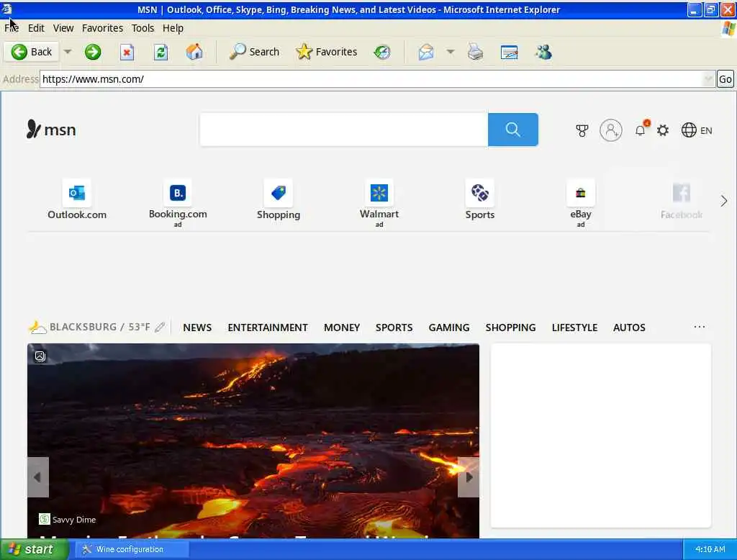Open the History clock icon
This screenshot has height=560, width=737.
click(x=382, y=52)
